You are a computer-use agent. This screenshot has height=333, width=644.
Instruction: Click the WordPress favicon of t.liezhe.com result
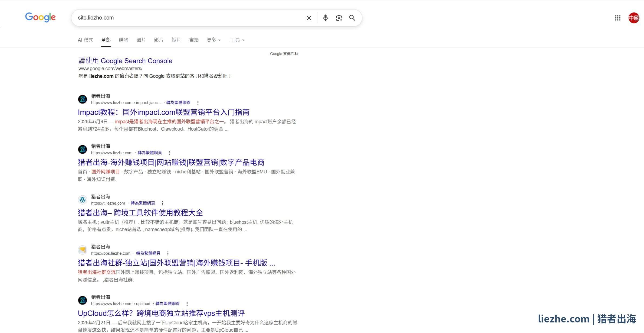point(83,200)
